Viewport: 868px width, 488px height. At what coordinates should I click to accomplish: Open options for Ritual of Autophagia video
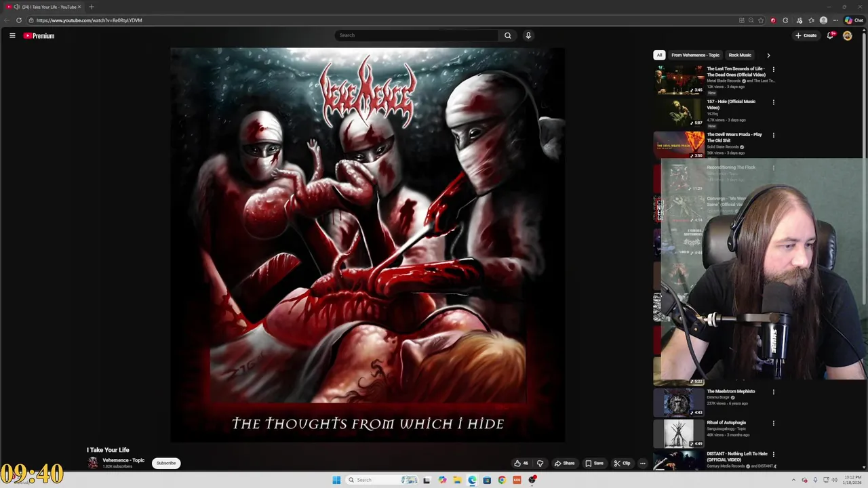(x=773, y=423)
